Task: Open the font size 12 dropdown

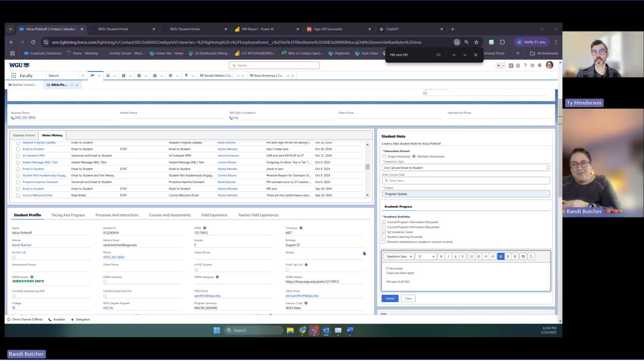Action: point(426,256)
